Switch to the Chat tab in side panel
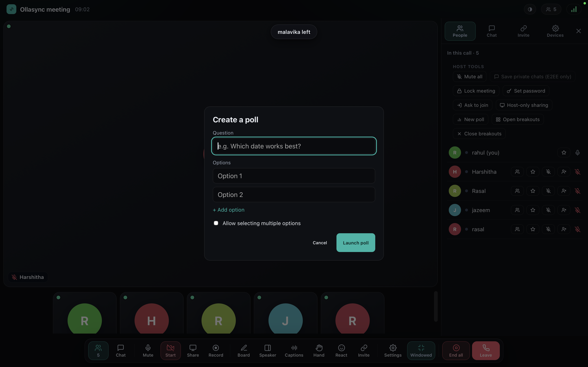The width and height of the screenshot is (588, 367). [492, 31]
